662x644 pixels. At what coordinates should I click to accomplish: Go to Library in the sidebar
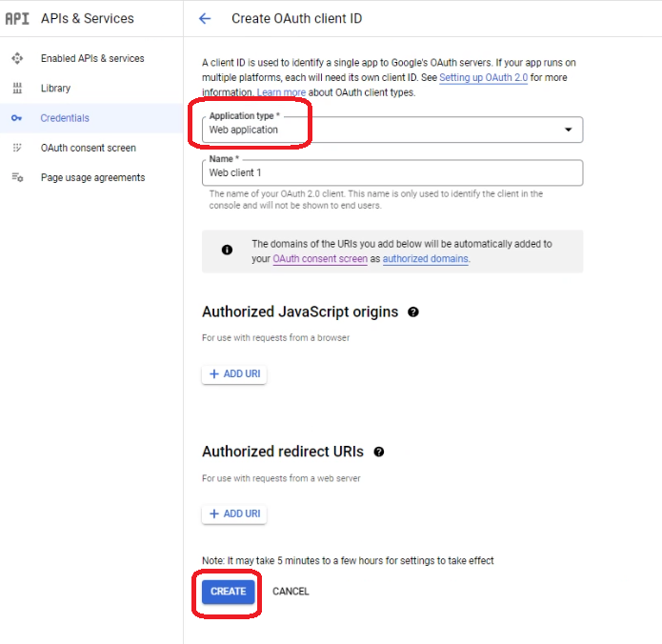coord(55,89)
